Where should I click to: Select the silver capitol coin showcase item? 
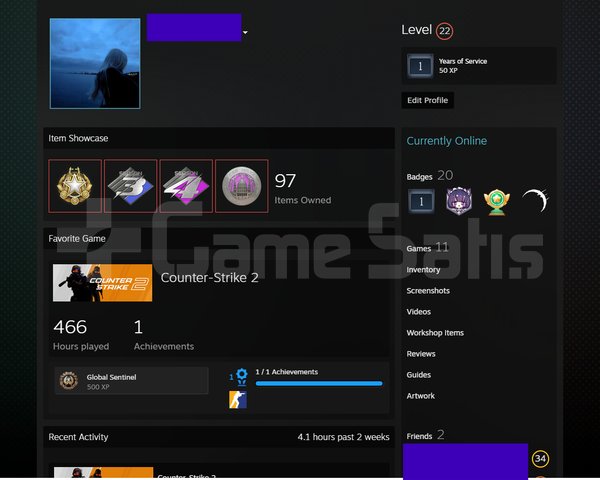[241, 186]
